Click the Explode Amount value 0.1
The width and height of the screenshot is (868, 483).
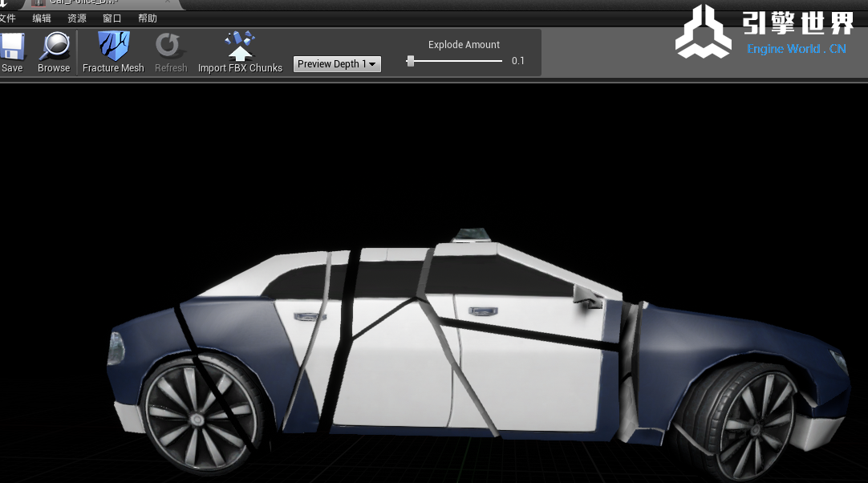pos(518,61)
